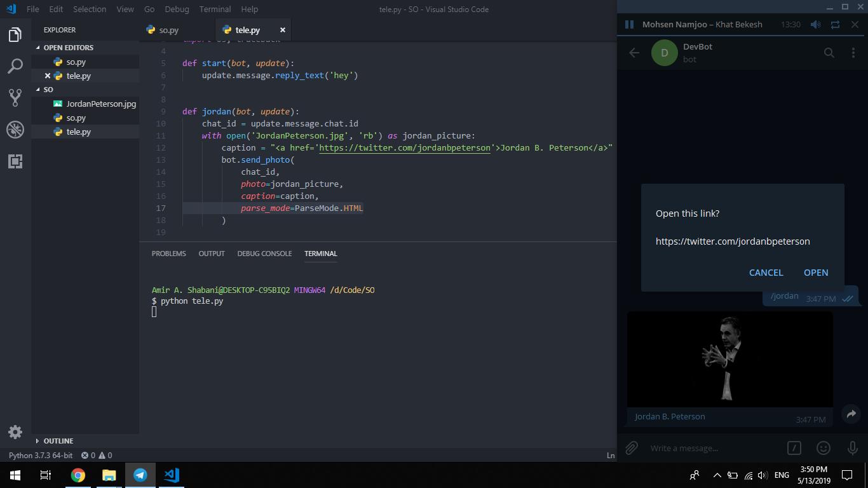Collapse the SO folder section
The image size is (868, 488).
click(x=48, y=90)
